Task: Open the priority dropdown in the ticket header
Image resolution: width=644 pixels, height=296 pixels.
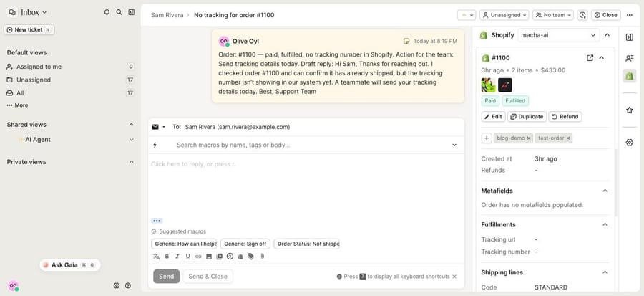Action: pyautogui.click(x=467, y=15)
